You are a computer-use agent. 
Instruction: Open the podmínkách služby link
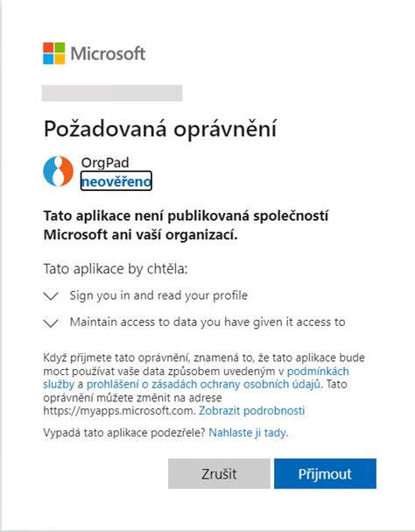196,378
